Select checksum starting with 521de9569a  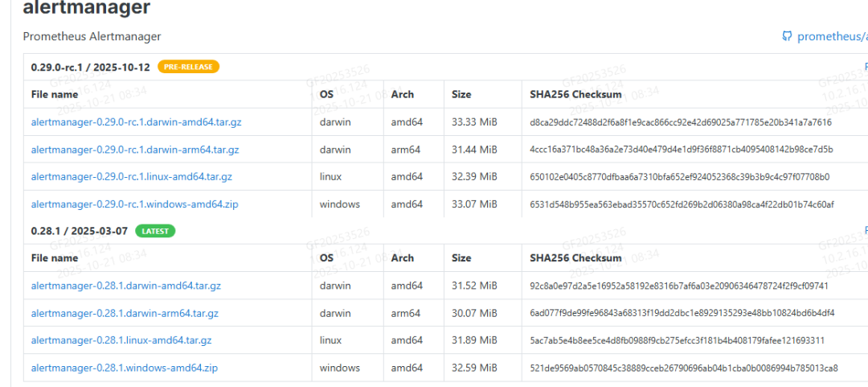684,368
